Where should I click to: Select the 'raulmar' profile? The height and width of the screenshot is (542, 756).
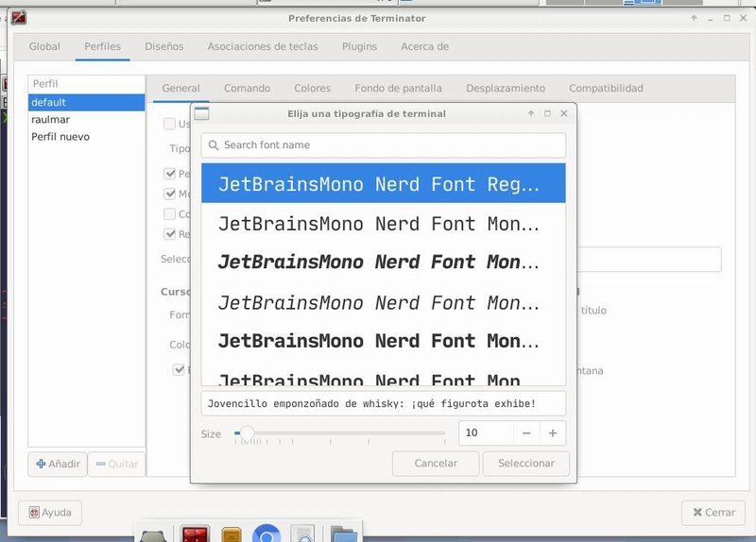click(86, 120)
